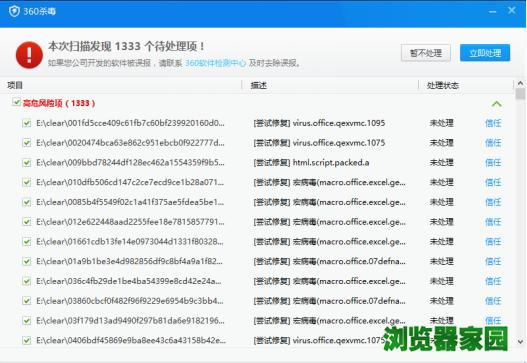The width and height of the screenshot is (527, 363).
Task: Click 信任 for virus.office.qexvmc.1095 row
Action: click(493, 123)
